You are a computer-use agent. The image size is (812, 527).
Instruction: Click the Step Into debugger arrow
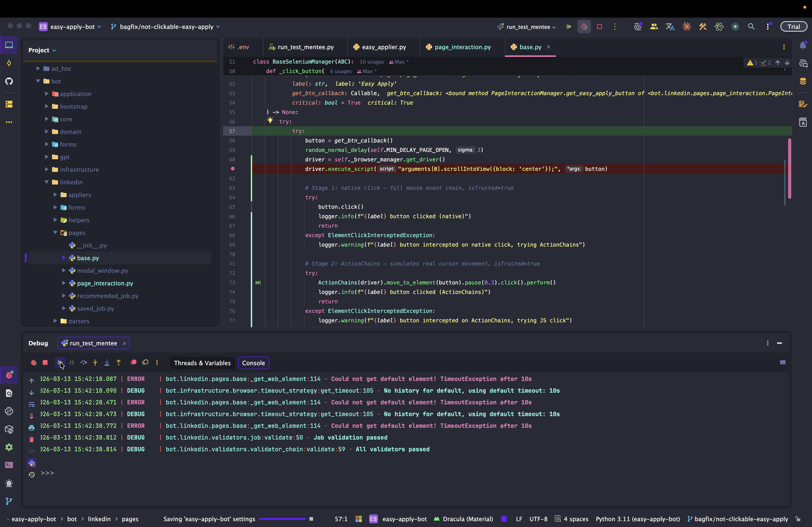tap(95, 363)
